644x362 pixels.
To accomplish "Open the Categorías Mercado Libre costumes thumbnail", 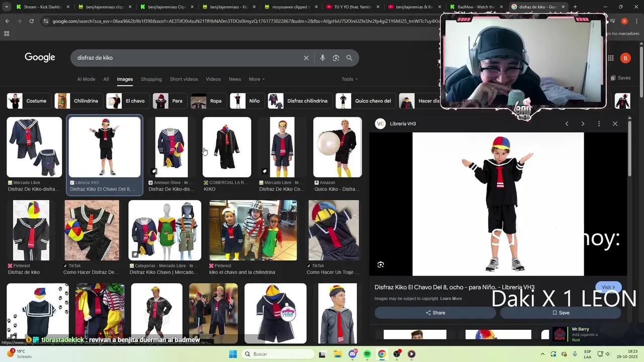I will click(165, 230).
